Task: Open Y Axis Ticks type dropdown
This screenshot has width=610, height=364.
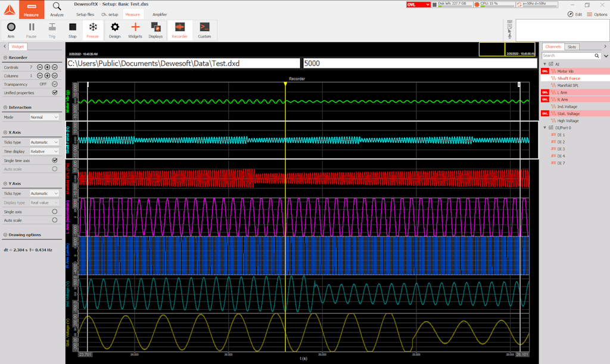Action: [x=44, y=193]
